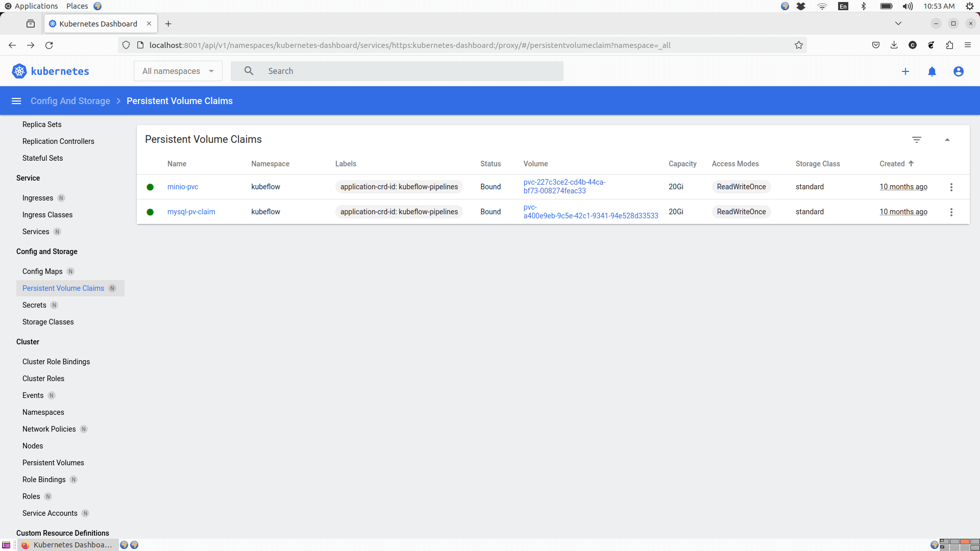Open volume pvc-227c3ce2-cd4b-44ca details

565,186
